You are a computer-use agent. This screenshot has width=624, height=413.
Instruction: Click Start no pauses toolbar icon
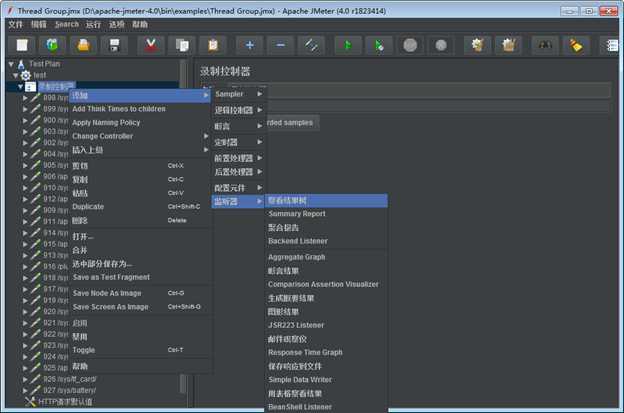point(379,45)
